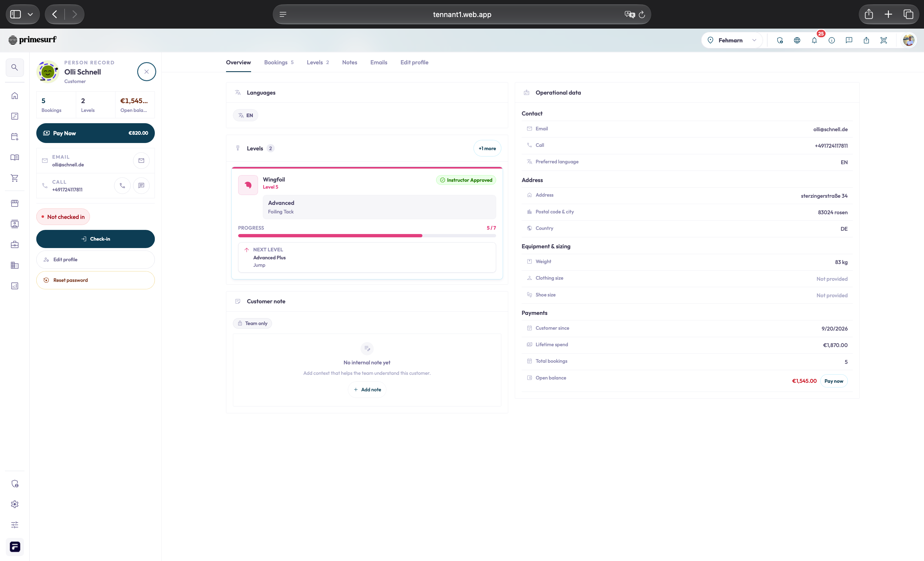Open Safari sidebar options chevron
The height and width of the screenshot is (561, 924).
click(x=30, y=14)
